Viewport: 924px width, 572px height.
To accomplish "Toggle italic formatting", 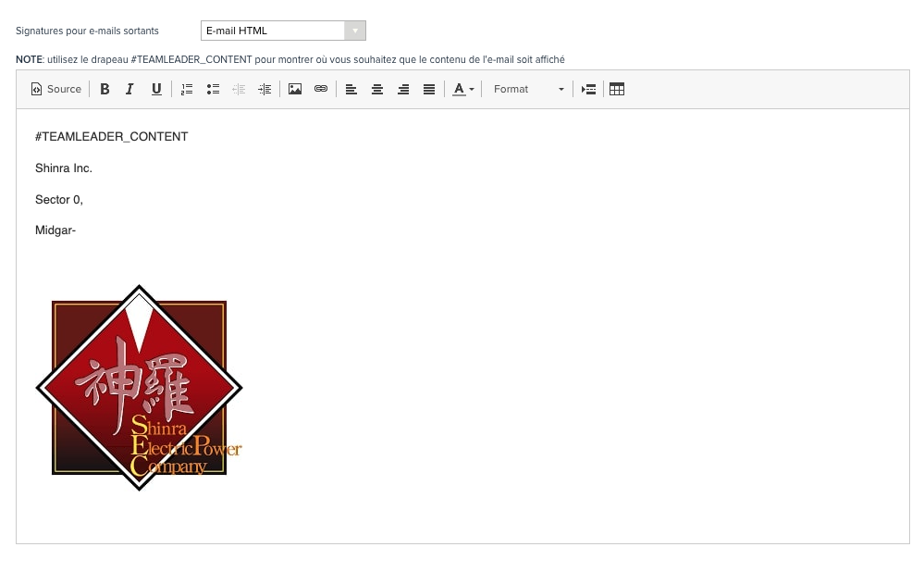I will pyautogui.click(x=129, y=89).
